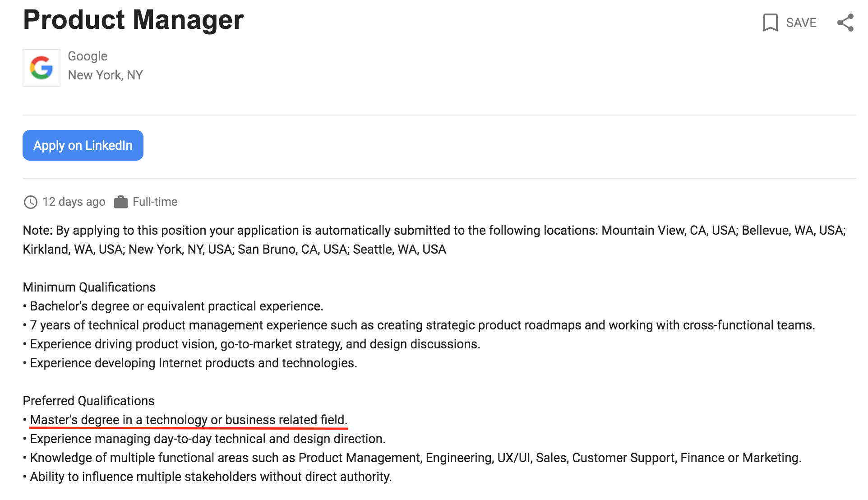This screenshot has height=500, width=868.
Task: Click the Minimum Qualifications heading
Action: pos(89,287)
